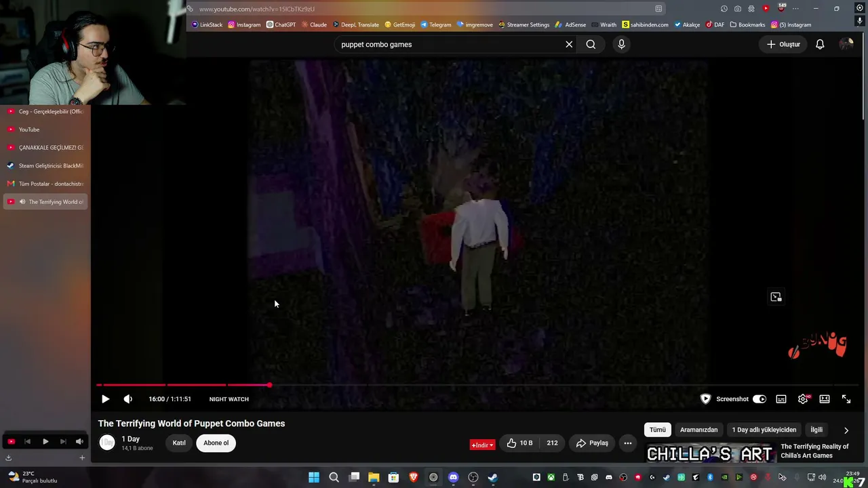Start voice search with the microphone

click(621, 44)
